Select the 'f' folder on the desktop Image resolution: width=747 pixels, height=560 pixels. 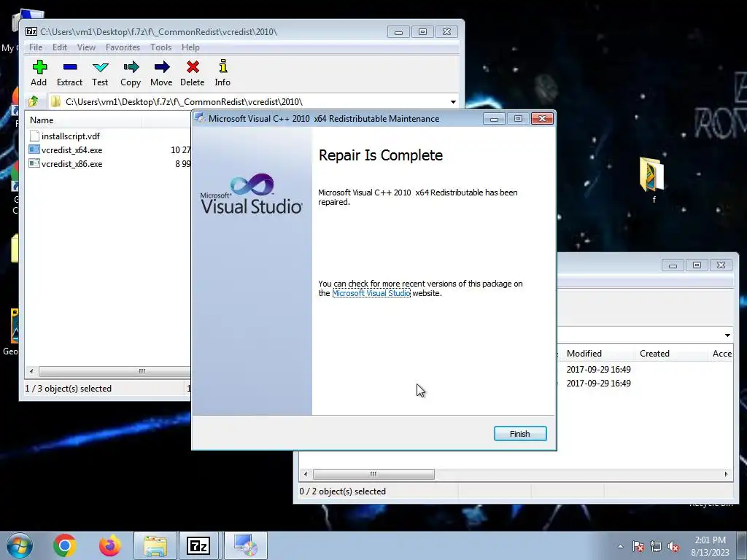coord(653,181)
